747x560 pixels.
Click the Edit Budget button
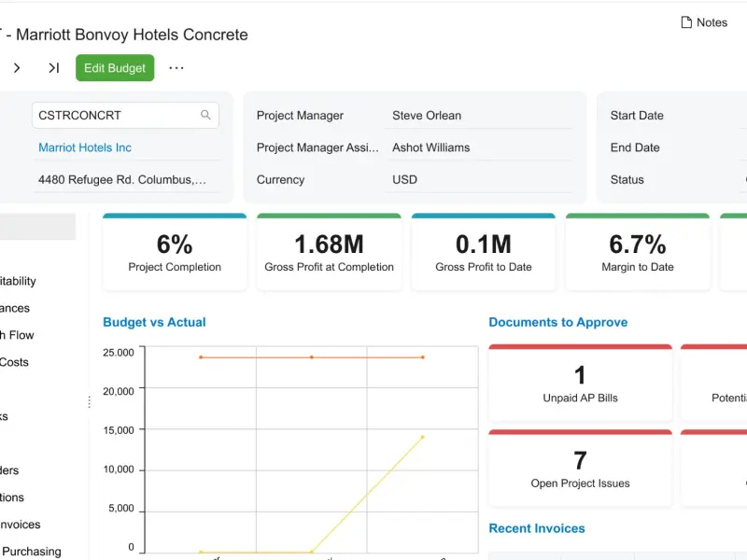115,67
